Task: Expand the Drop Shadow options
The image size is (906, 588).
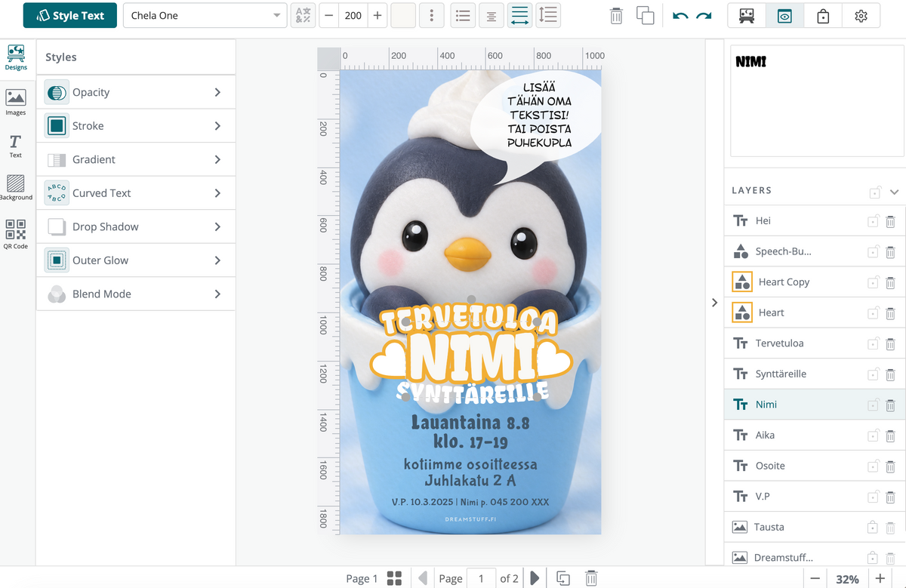Action: (x=136, y=226)
